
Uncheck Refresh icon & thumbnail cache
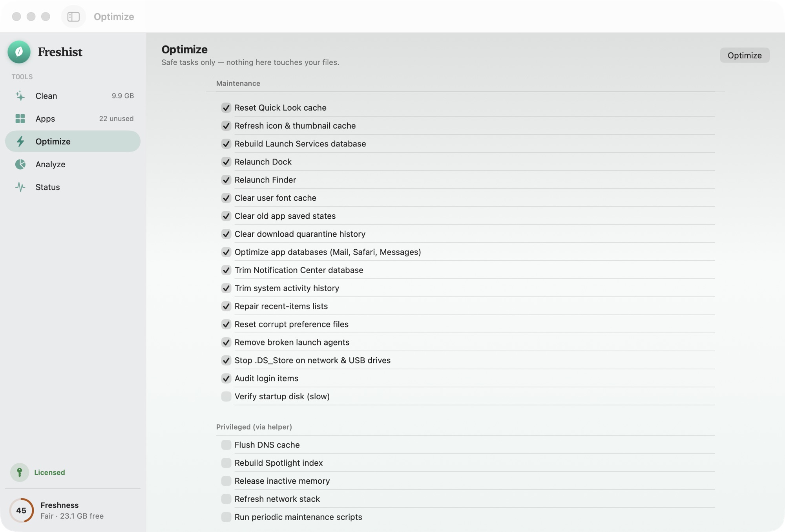(226, 126)
